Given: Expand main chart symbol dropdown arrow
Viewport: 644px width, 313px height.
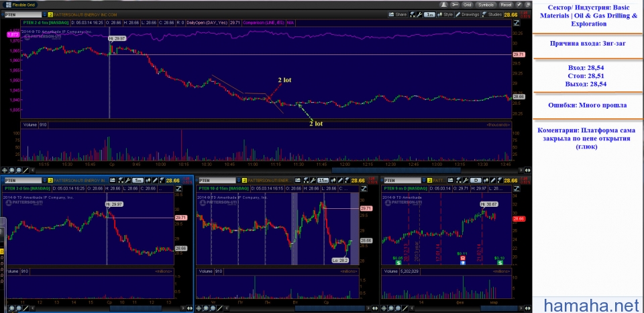Looking at the screenshot, I should (x=44, y=14).
